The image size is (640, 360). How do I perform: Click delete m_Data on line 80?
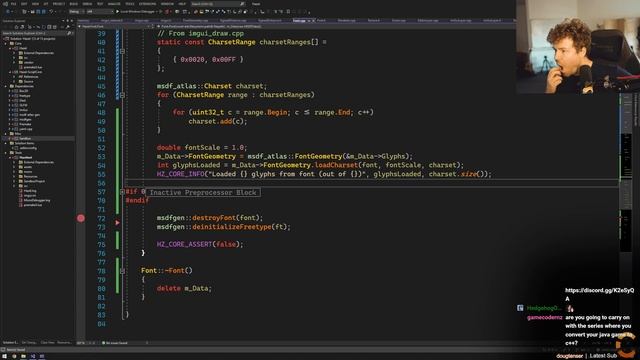[184, 288]
